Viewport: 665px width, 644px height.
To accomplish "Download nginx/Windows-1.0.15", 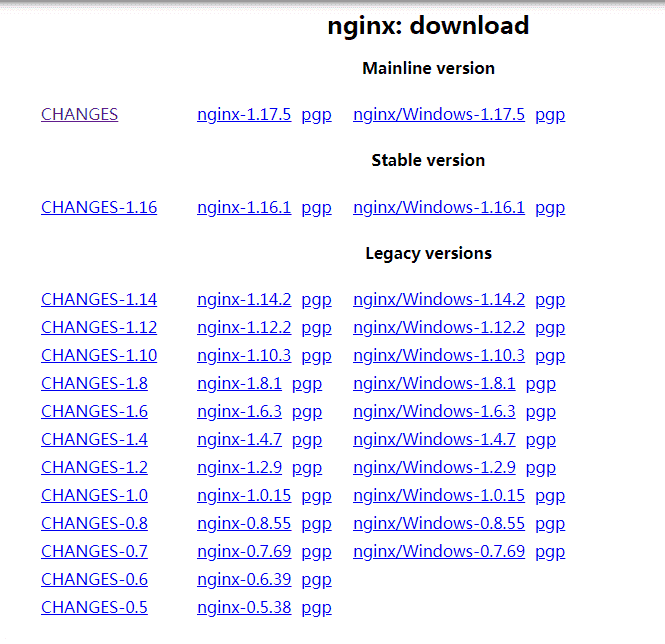I will 439,496.
